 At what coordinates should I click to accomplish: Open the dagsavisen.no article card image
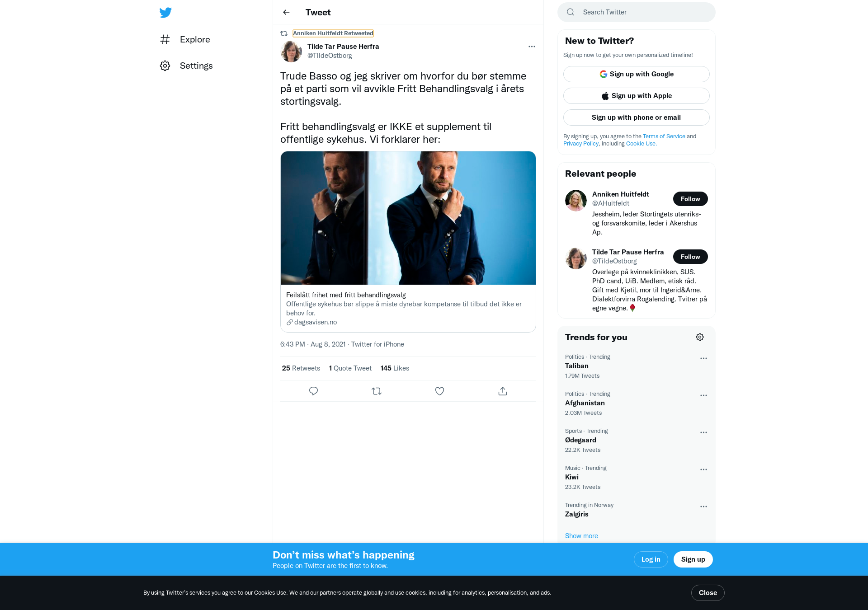(x=408, y=218)
